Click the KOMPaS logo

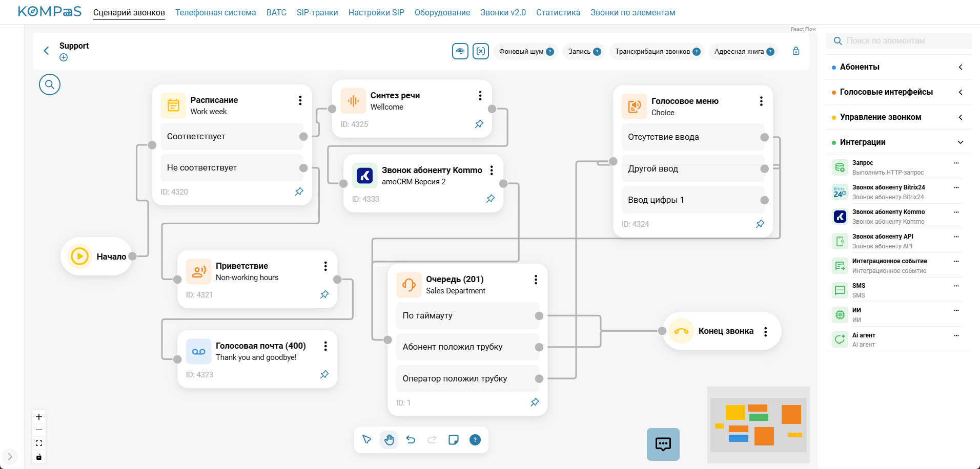tap(50, 11)
